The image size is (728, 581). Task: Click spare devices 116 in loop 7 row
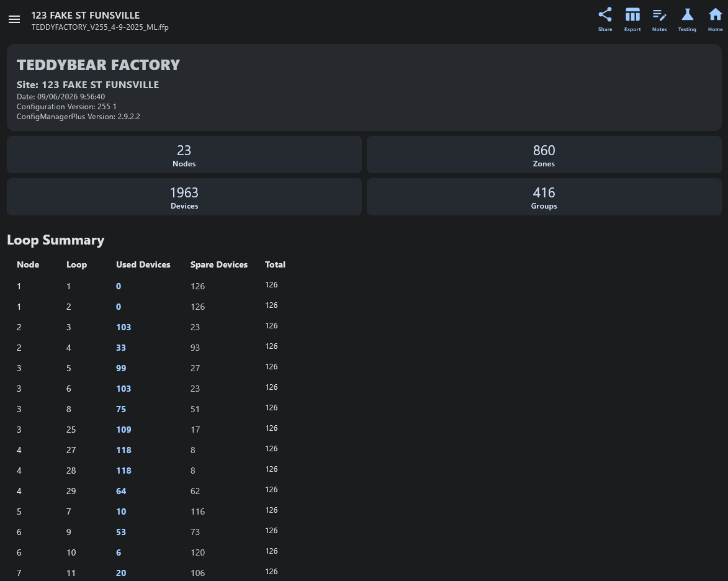pos(197,511)
